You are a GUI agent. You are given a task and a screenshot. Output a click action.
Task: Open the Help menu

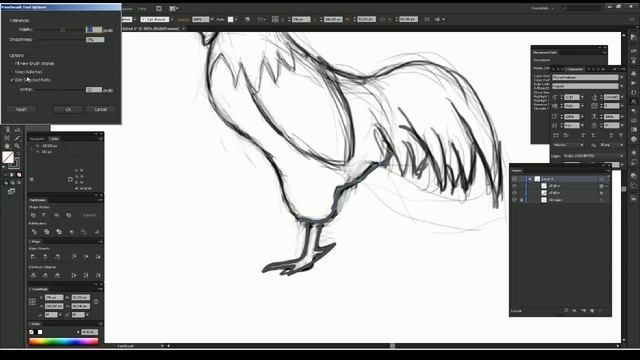pos(142,8)
